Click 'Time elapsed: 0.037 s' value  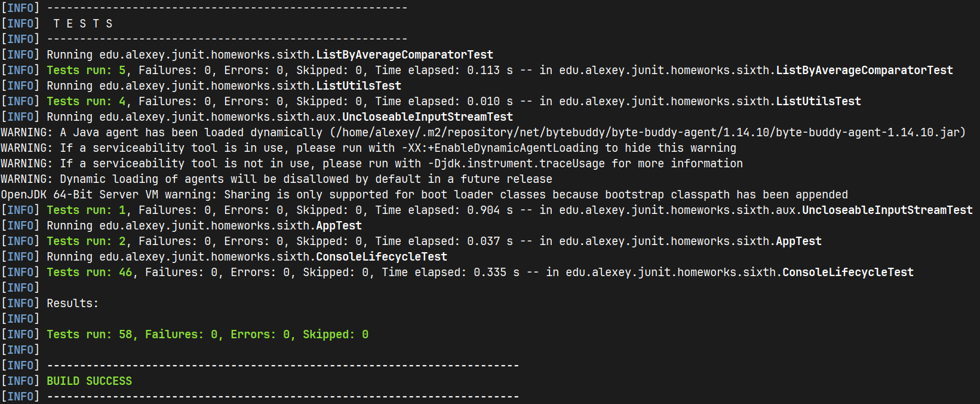(x=444, y=241)
